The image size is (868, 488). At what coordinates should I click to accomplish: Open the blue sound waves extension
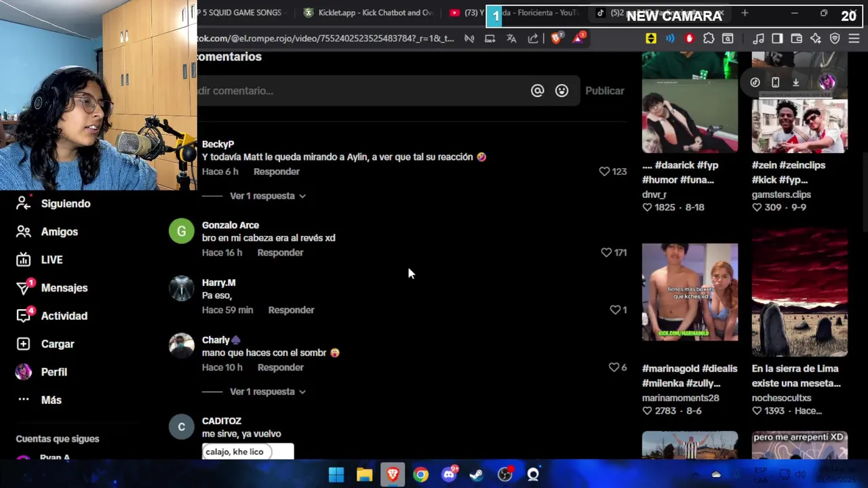670,39
